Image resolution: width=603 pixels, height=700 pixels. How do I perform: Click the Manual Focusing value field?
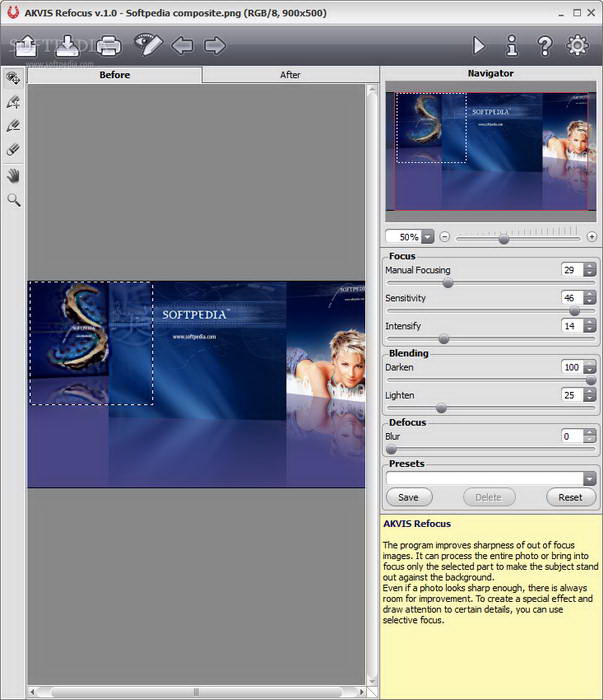572,270
